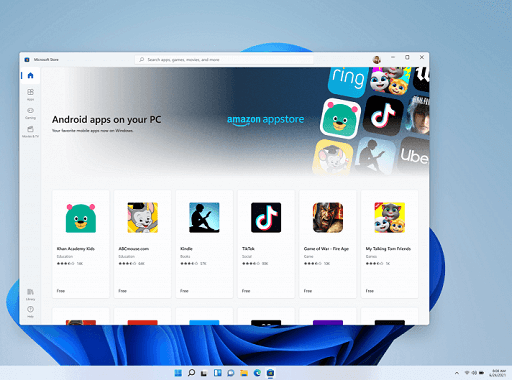Image resolution: width=512 pixels, height=380 pixels.
Task: Click the Game of War - Fire Age title
Action: coord(326,249)
